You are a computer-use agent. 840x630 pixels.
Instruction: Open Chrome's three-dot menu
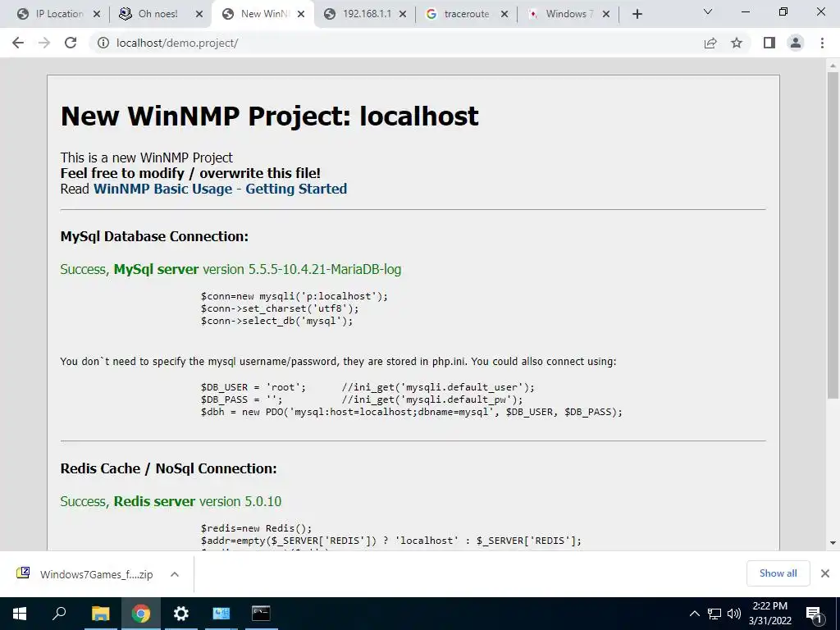822,43
